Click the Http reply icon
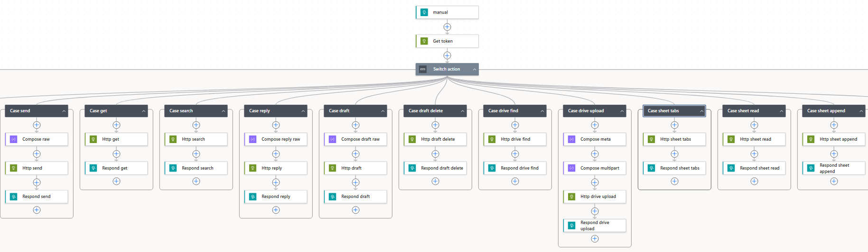The image size is (868, 252). pyautogui.click(x=253, y=168)
